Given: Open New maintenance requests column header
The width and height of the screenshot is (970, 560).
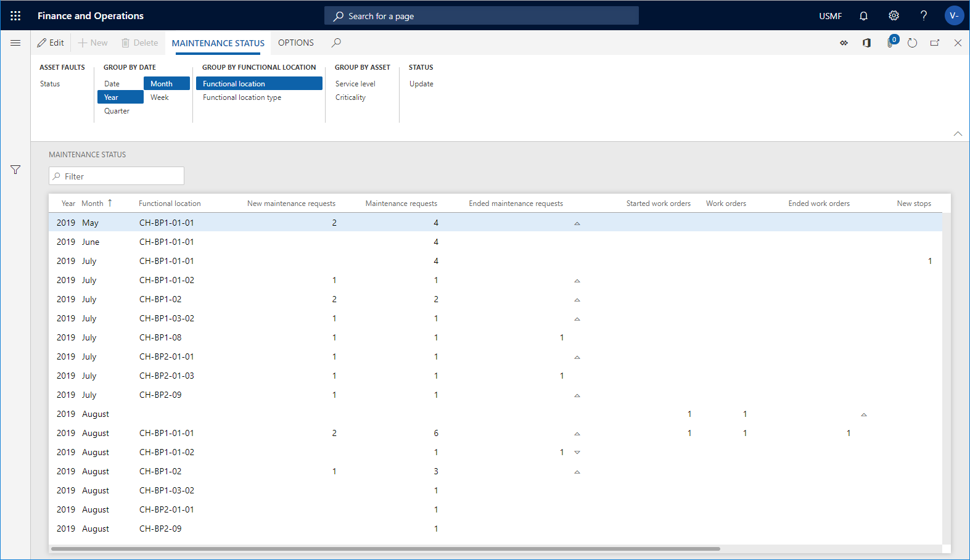Looking at the screenshot, I should click(291, 204).
